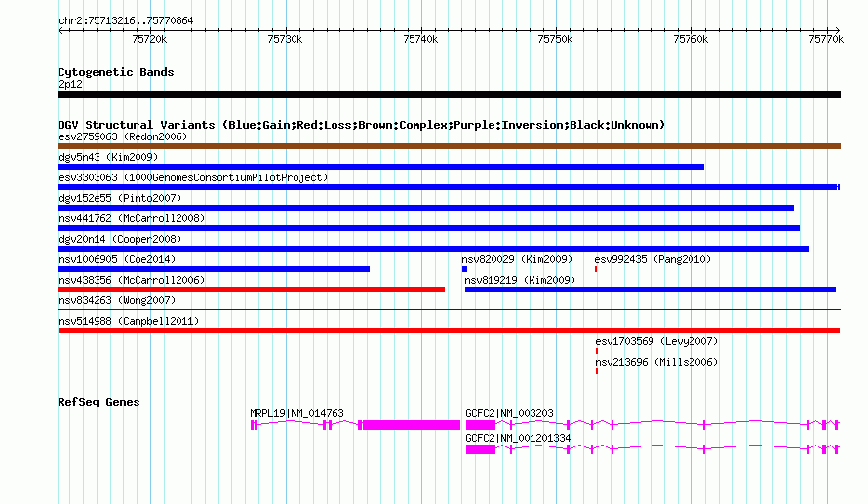Open variant dgv5n43 (Kim2009) label
The height and width of the screenshot is (504, 868).
click(x=108, y=157)
